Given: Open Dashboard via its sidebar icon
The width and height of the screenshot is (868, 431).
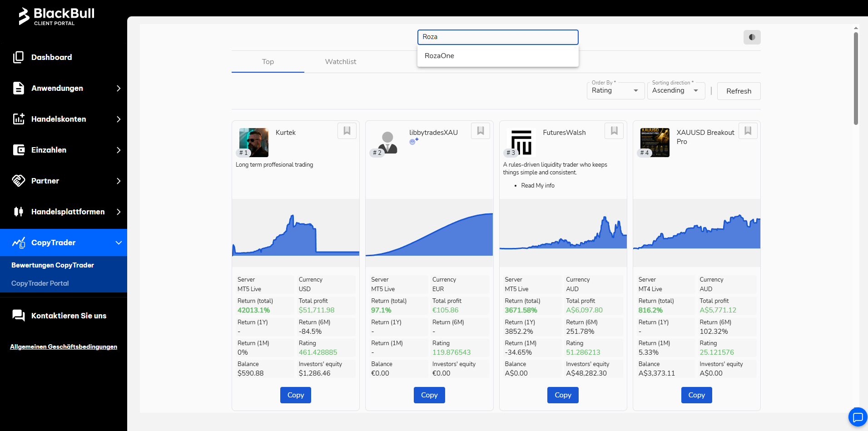Looking at the screenshot, I should (19, 57).
